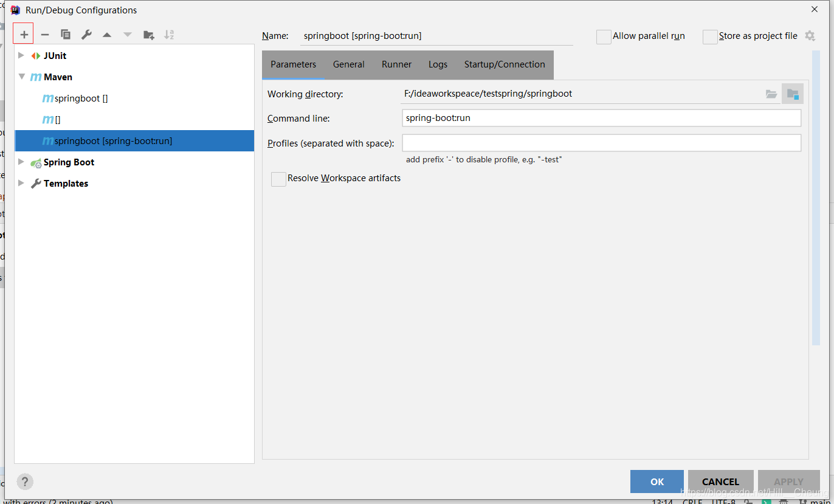
Task: Enable Store as project file
Action: tap(710, 37)
